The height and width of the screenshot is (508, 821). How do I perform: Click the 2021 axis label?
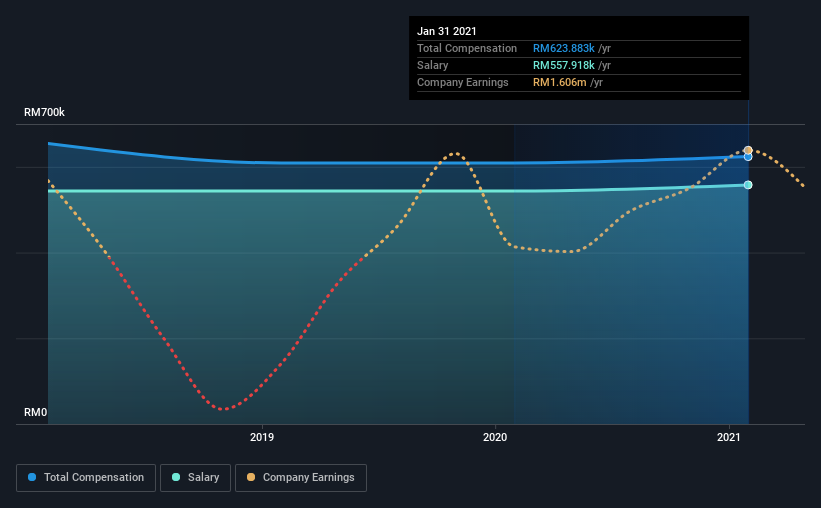pyautogui.click(x=728, y=437)
